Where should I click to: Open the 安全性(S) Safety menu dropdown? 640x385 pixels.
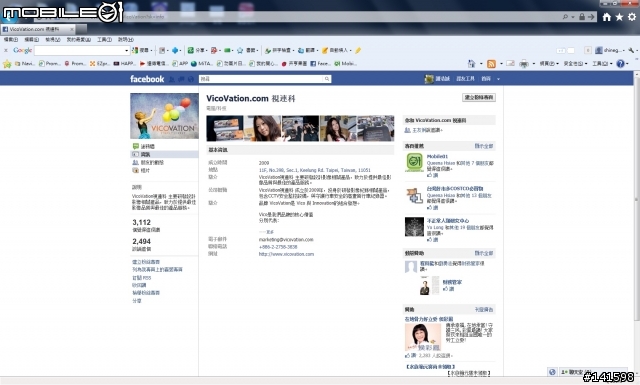[575, 63]
